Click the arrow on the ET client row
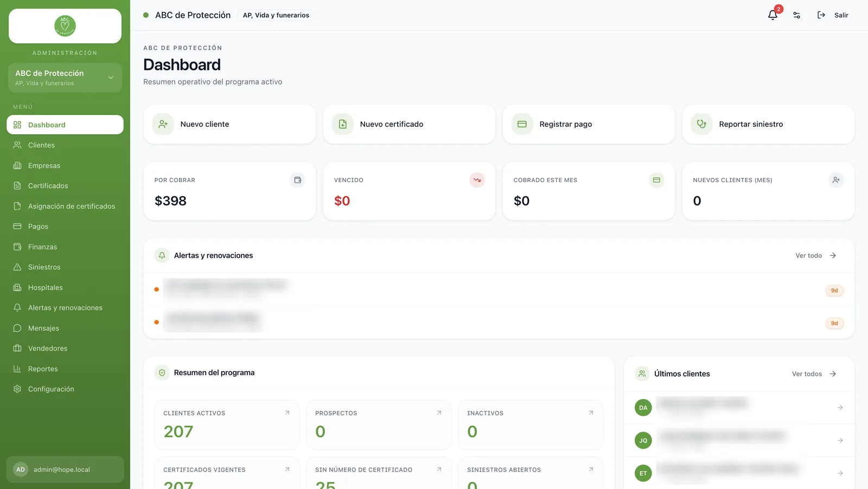868x489 pixels. tap(840, 473)
